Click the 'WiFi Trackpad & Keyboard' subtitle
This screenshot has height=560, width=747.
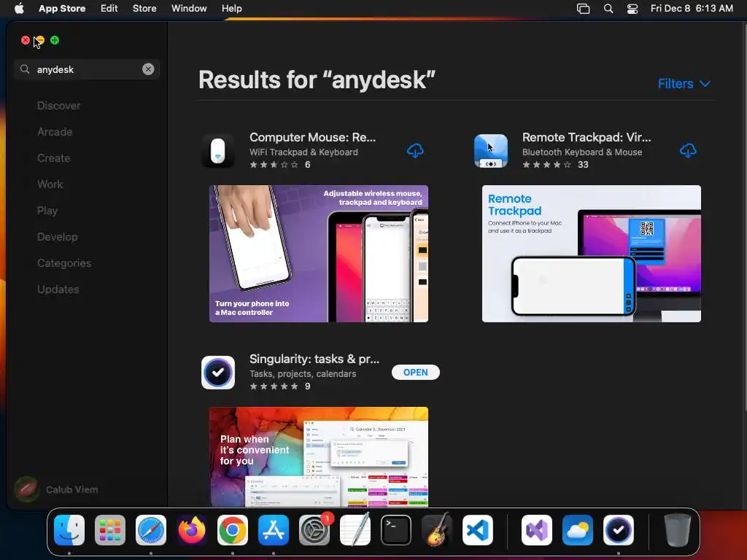[x=303, y=152]
